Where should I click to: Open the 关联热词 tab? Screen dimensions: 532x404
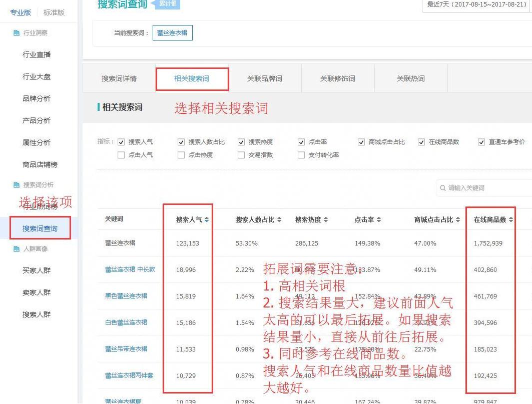[x=411, y=78]
